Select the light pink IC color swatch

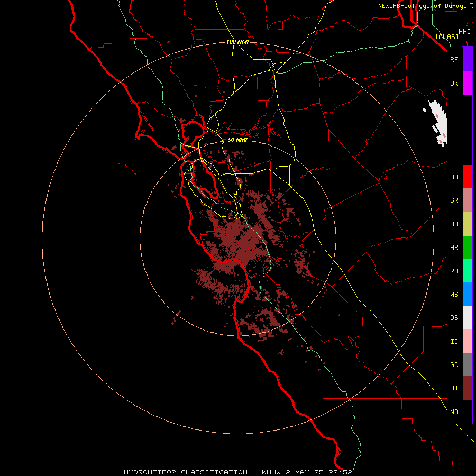467,341
